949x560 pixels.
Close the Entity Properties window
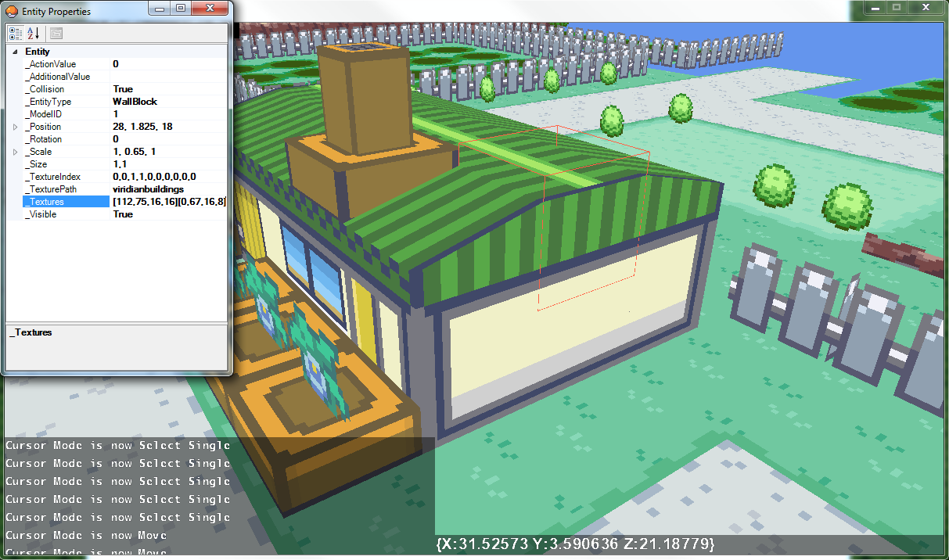point(210,9)
